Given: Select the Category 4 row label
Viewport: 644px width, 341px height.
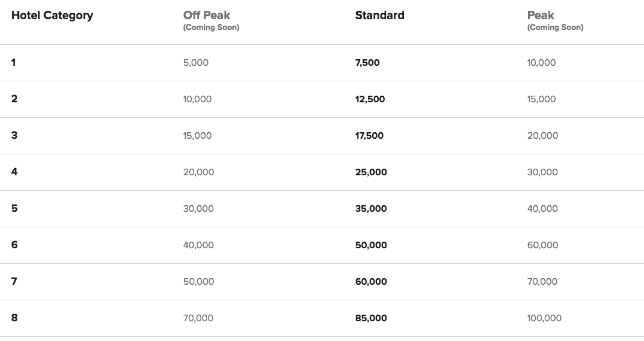Looking at the screenshot, I should point(14,172).
